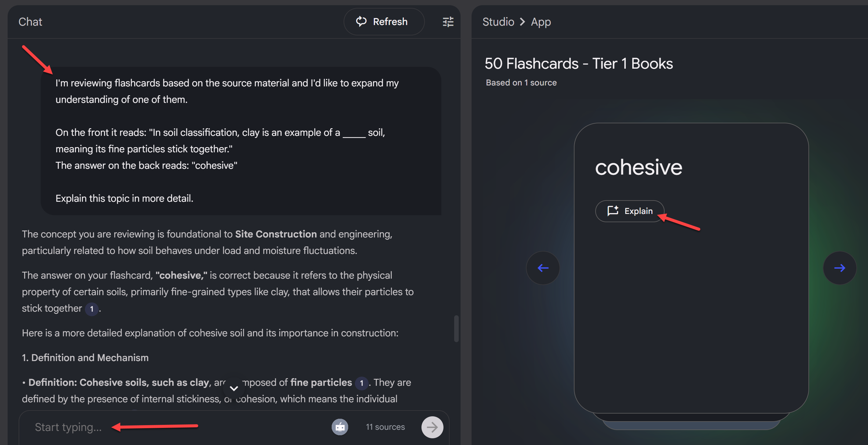868x445 pixels.
Task: Open the 11 sources selector
Action: [385, 427]
